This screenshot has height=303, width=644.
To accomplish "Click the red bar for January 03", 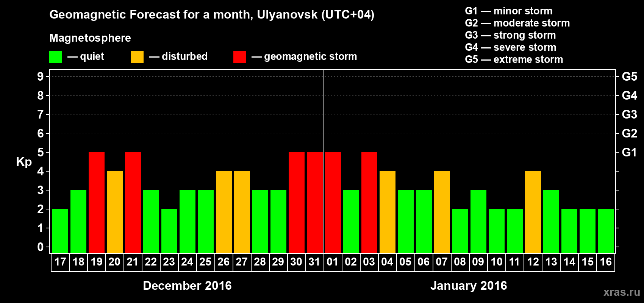I will click(x=369, y=202).
